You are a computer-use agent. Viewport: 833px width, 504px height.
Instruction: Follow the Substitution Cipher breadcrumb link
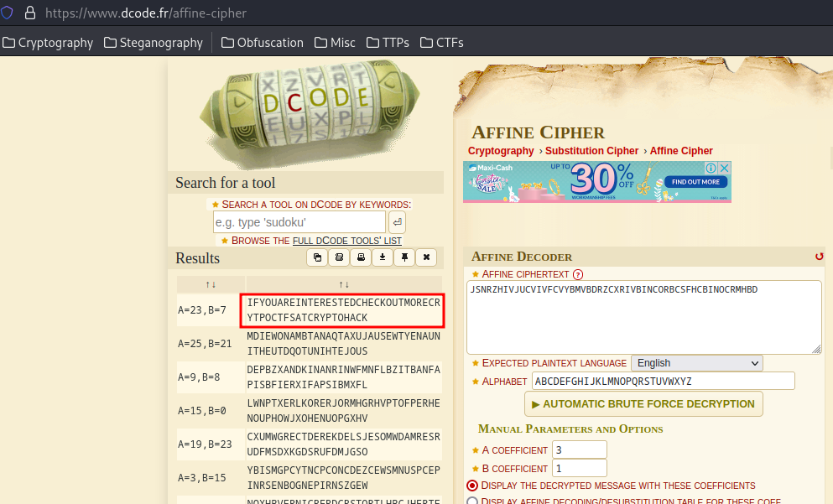pyautogui.click(x=591, y=151)
